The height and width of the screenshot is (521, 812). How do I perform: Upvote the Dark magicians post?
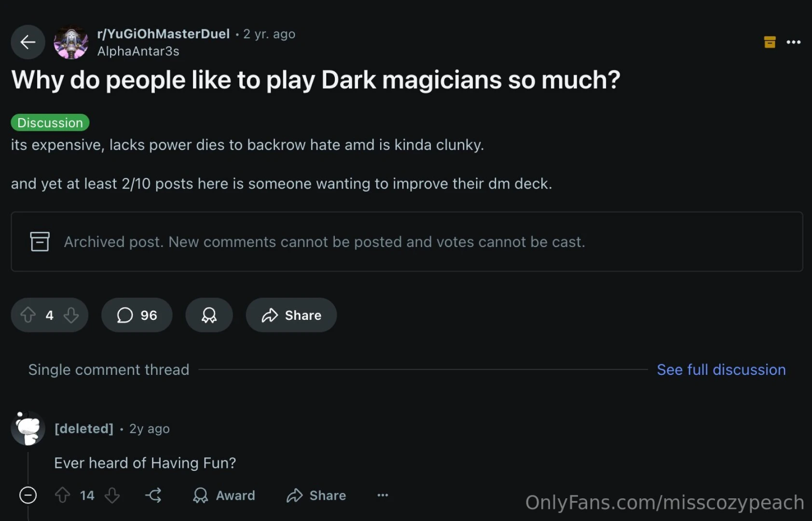[28, 315]
